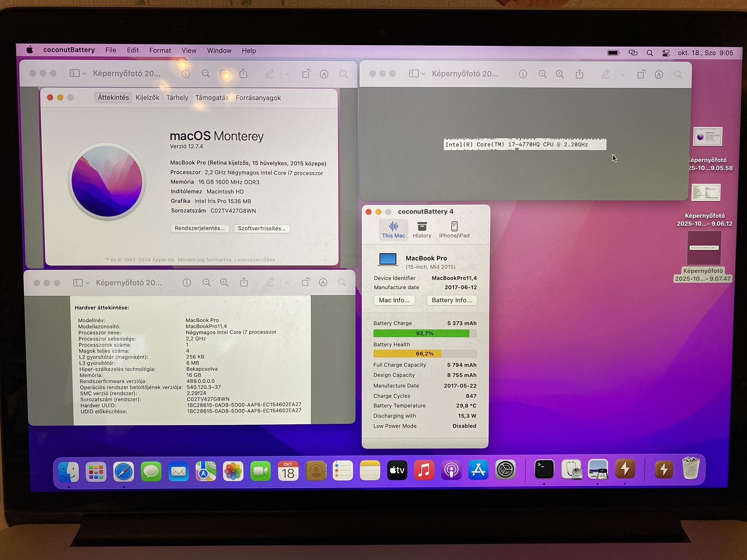Click the Battery Health 66,2% bar
This screenshot has height=560, width=747.
pos(425,354)
